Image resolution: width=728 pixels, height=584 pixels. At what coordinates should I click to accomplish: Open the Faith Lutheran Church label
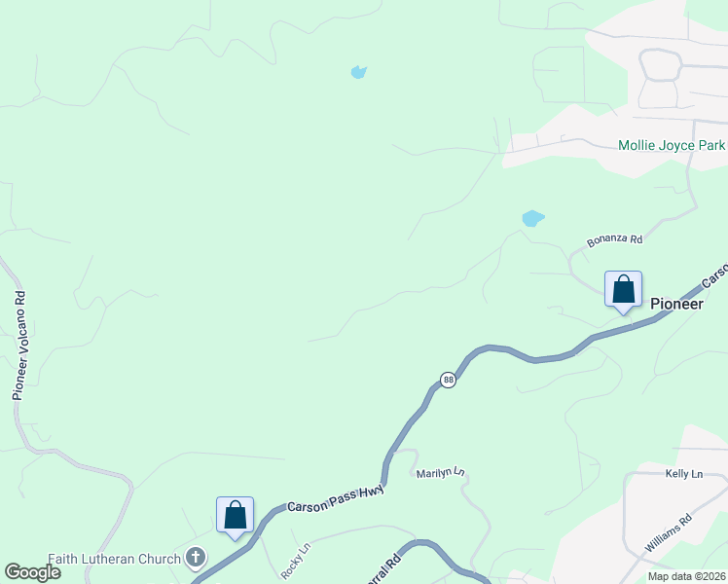point(114,559)
